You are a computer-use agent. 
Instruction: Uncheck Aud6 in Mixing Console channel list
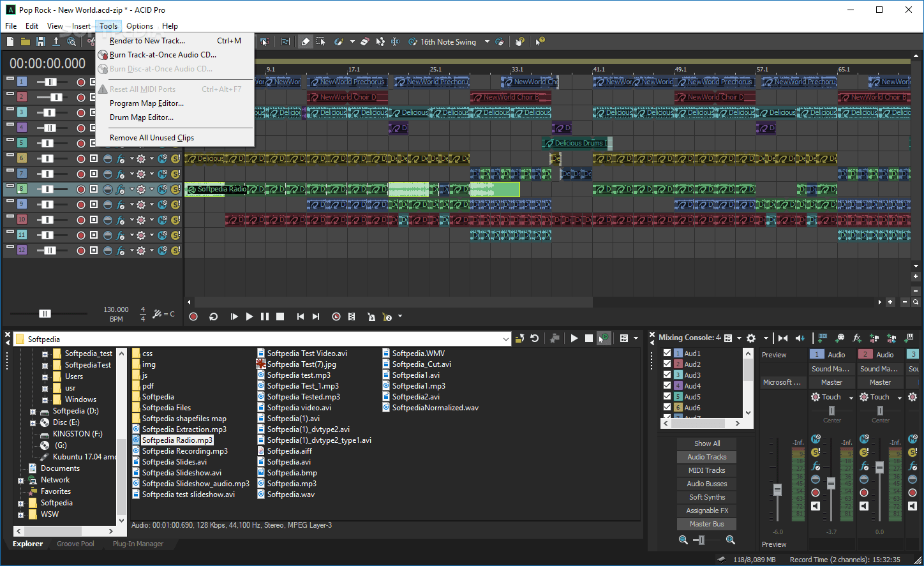coord(667,407)
